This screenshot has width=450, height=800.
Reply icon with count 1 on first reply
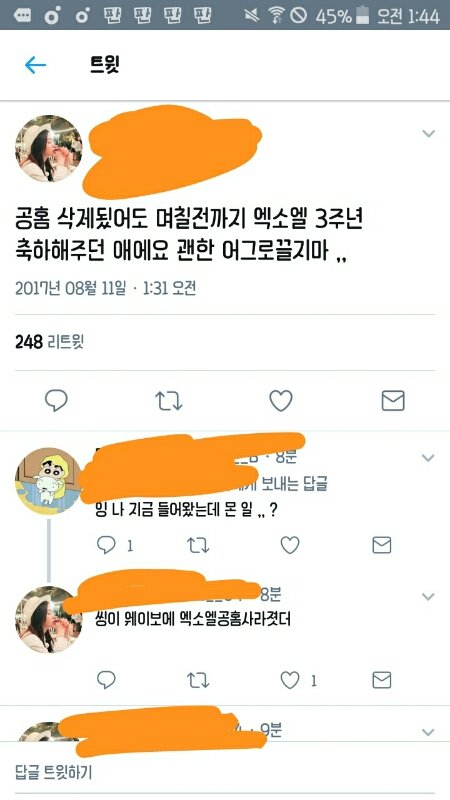point(115,545)
